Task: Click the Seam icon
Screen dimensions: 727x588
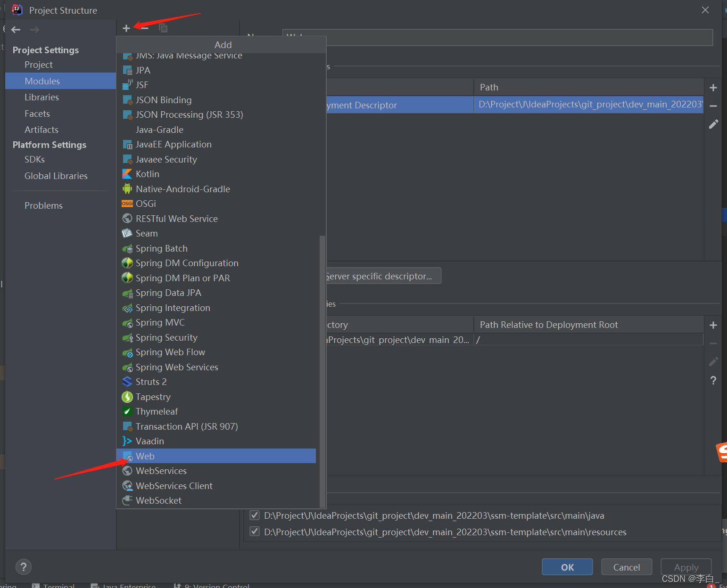Action: pos(127,233)
